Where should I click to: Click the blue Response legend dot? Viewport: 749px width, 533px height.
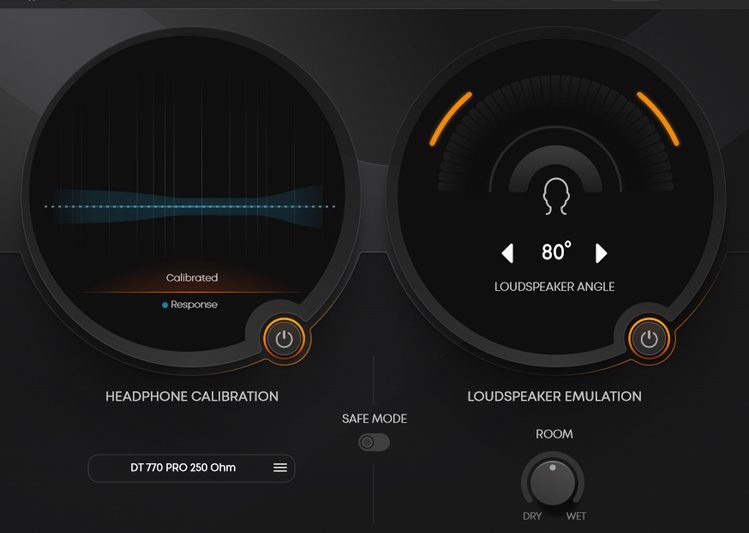165,305
